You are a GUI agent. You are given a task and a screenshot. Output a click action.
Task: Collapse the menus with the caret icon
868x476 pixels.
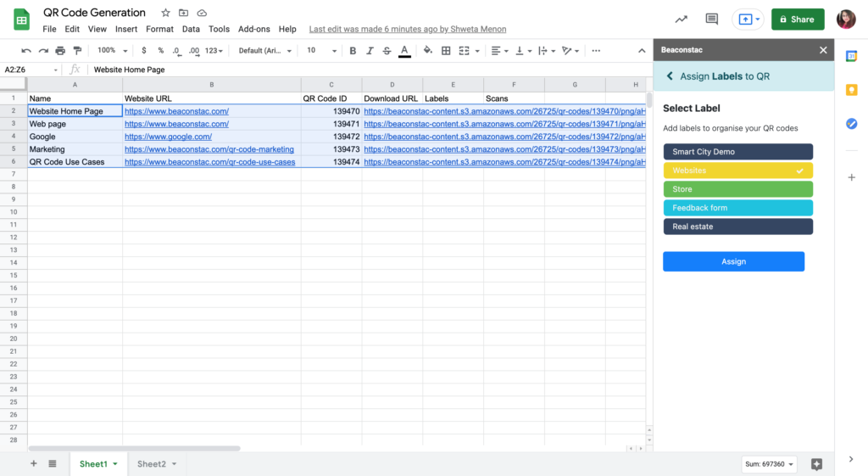pyautogui.click(x=642, y=50)
